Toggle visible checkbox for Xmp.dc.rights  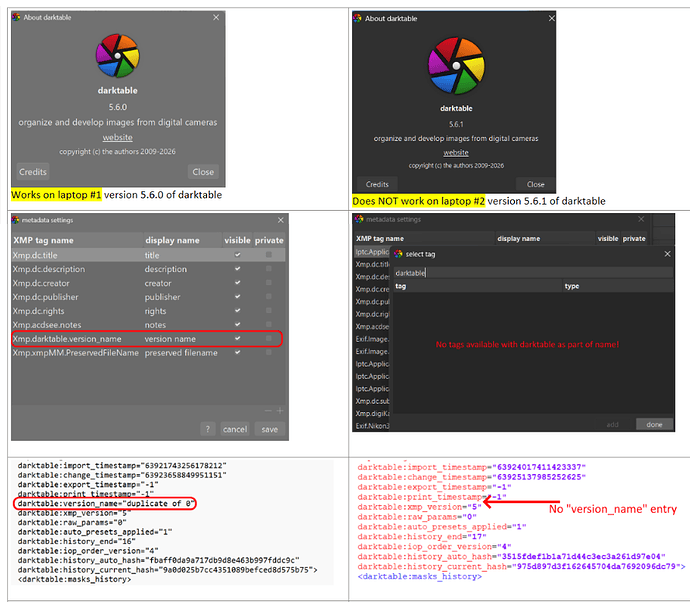pos(238,310)
